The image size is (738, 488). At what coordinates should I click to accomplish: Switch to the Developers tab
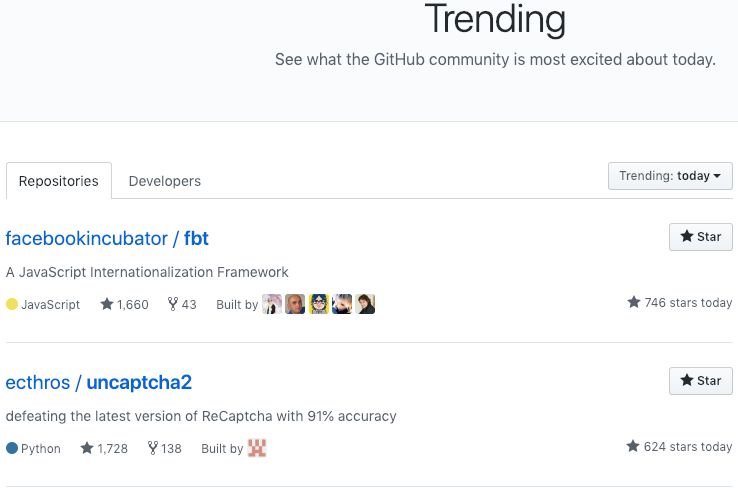[164, 181]
